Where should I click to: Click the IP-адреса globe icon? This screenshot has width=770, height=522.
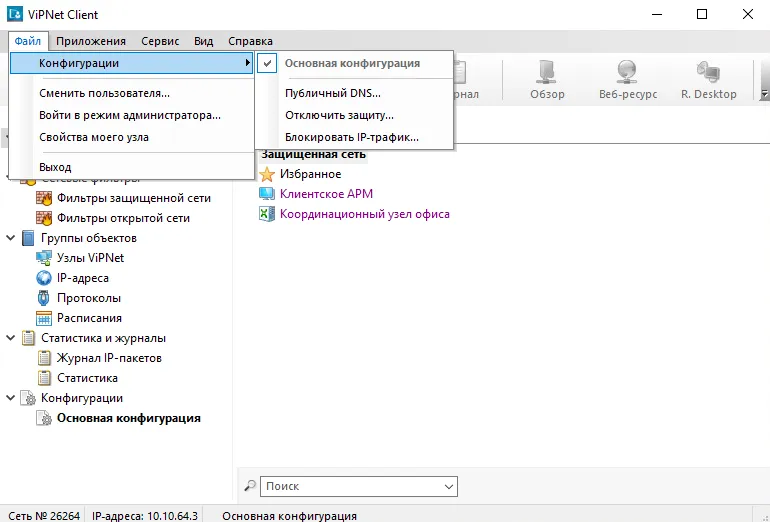pos(44,278)
